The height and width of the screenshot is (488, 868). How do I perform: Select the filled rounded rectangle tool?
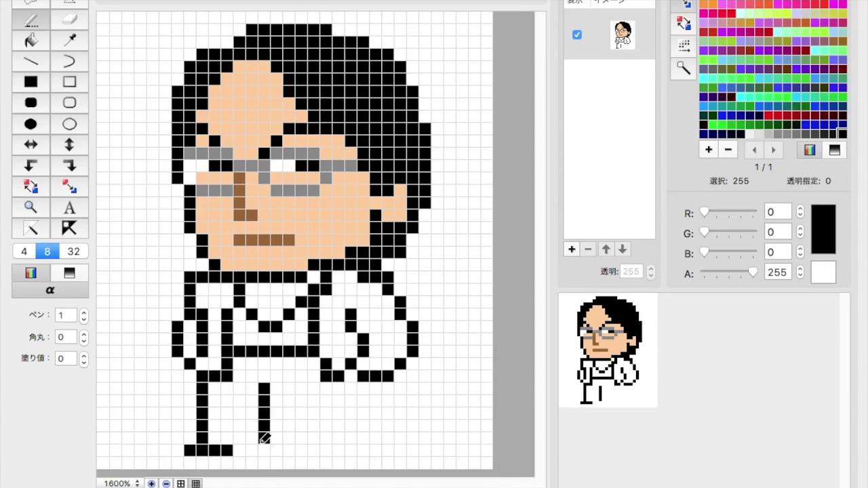pos(31,103)
